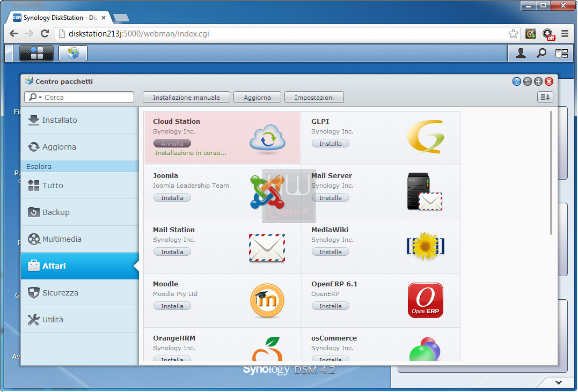Viewport: 578px width, 392px height.
Task: Install the Mail Station package
Action: [x=172, y=252]
